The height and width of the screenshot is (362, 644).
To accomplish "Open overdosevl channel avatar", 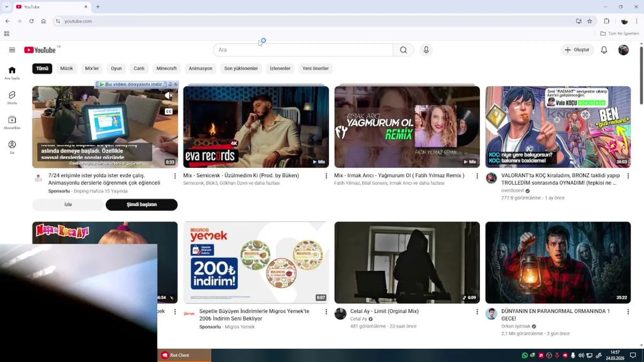I will coord(491,178).
